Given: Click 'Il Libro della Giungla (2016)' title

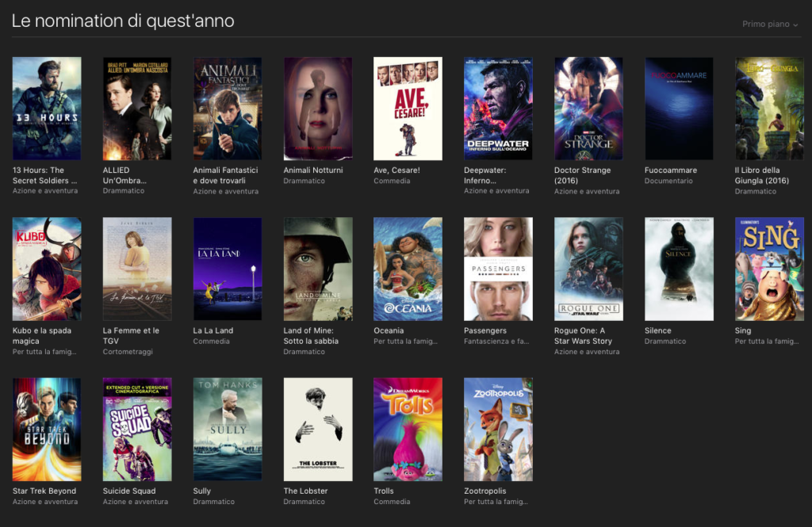Looking at the screenshot, I should tap(762, 175).
